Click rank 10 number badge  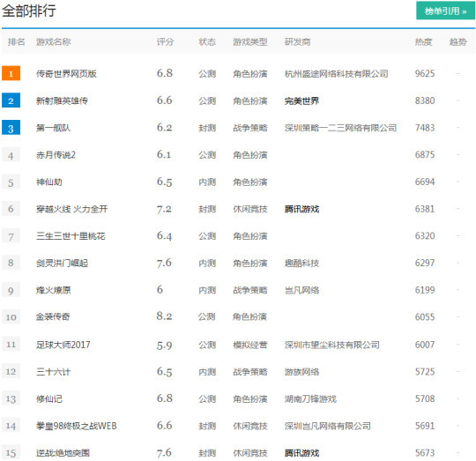(x=11, y=316)
